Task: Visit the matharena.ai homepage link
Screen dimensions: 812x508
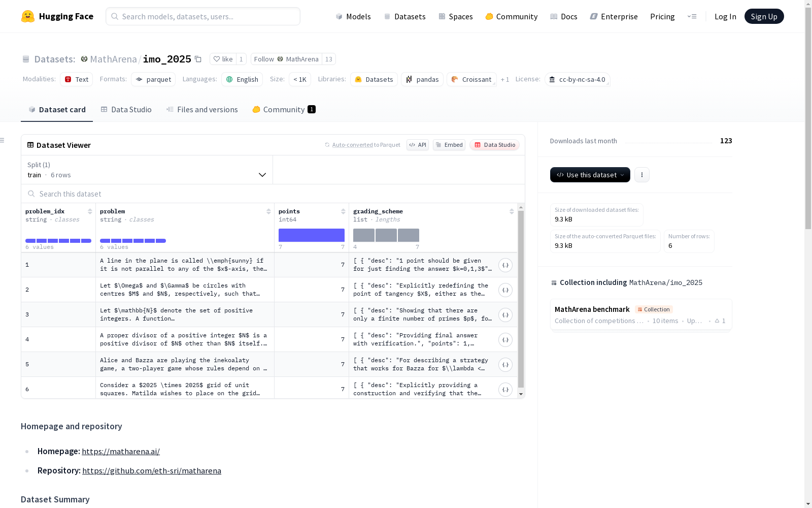Action: 121,451
